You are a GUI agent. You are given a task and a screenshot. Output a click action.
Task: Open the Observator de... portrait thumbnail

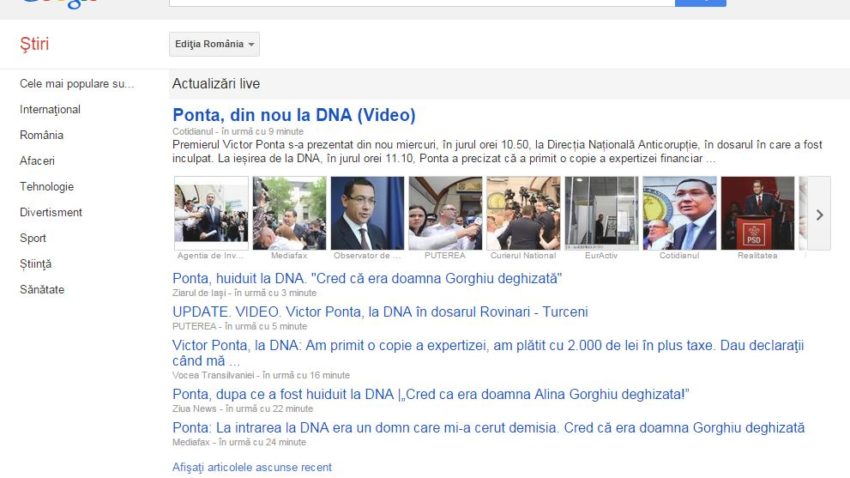(x=368, y=213)
